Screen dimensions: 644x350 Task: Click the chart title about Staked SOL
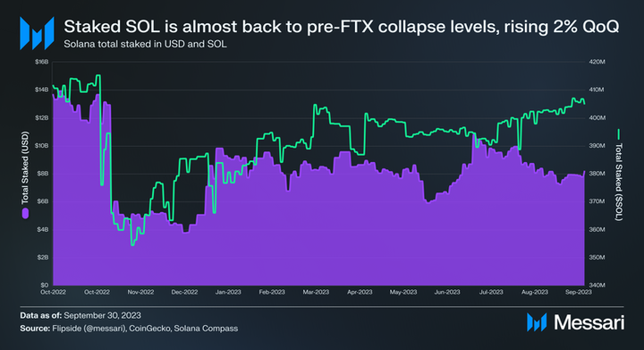click(x=342, y=27)
